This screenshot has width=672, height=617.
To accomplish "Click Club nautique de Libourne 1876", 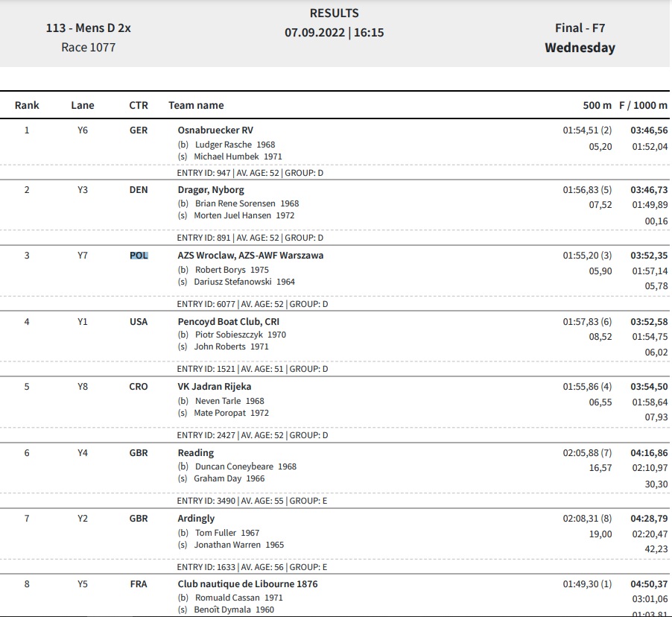I will pos(247,584).
